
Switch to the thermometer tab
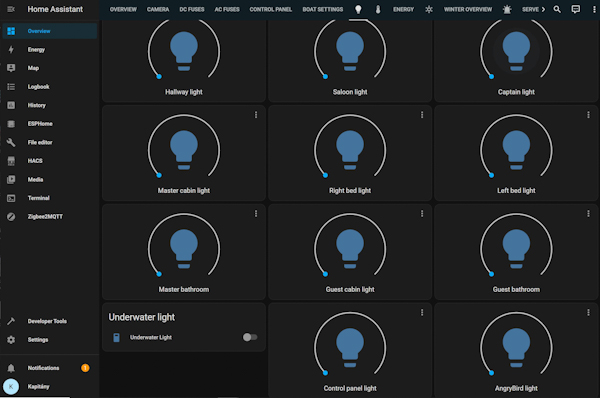378,9
